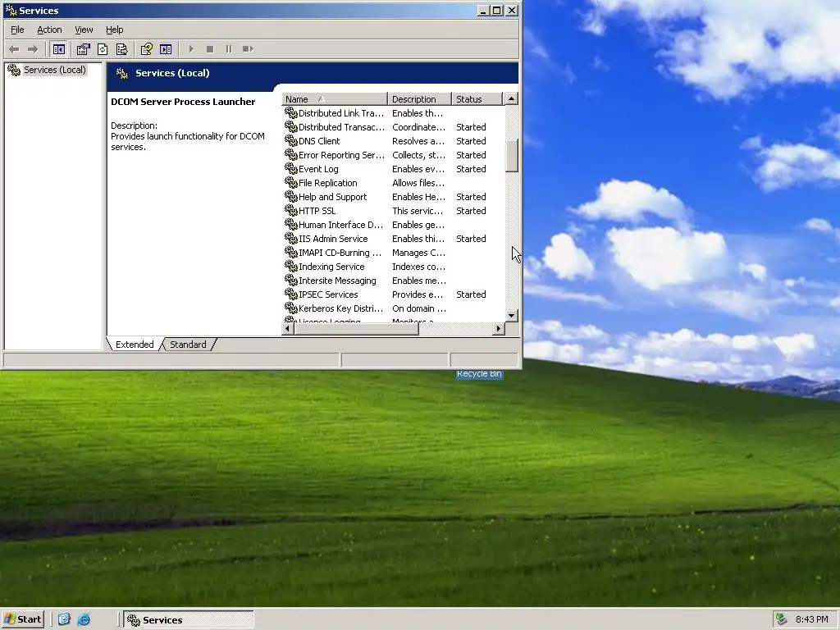Click Stop Service square icon
The image size is (840, 630).
[x=210, y=49]
